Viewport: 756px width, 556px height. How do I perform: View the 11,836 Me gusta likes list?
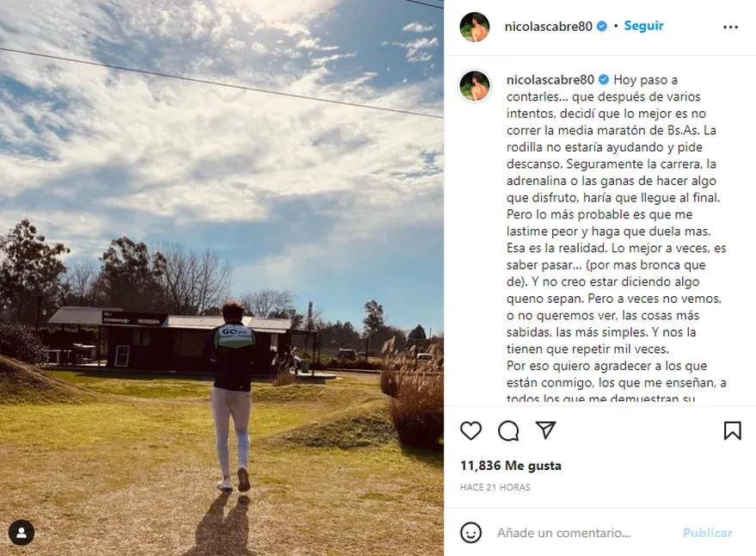[x=511, y=466]
